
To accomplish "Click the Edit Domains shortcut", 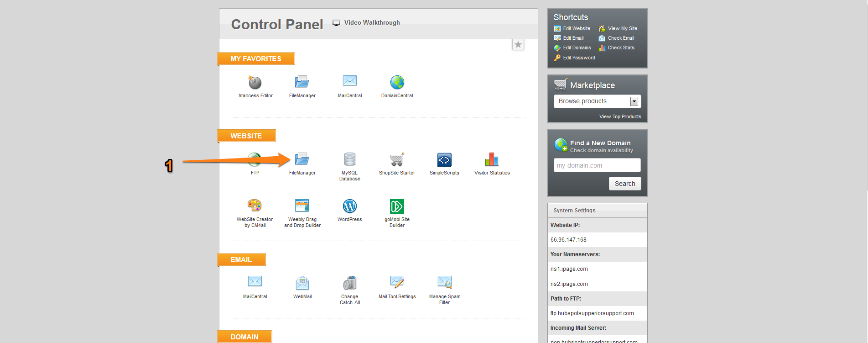I will (x=572, y=48).
